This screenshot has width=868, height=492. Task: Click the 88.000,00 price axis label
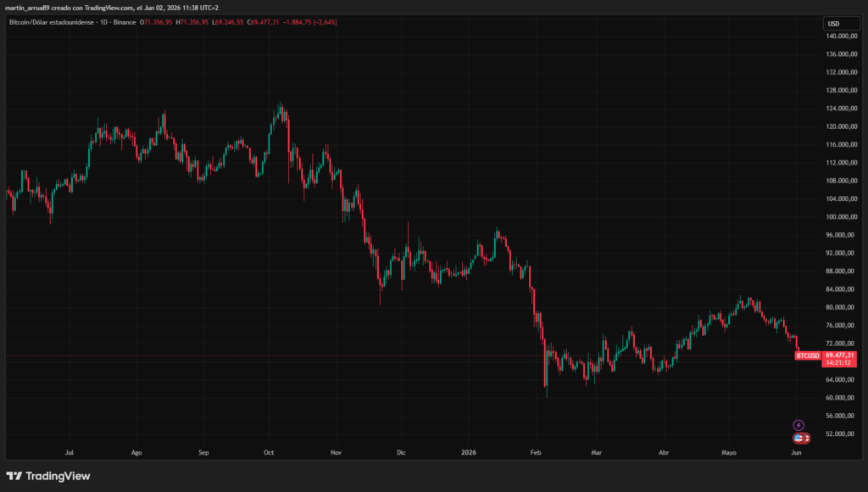pos(842,271)
